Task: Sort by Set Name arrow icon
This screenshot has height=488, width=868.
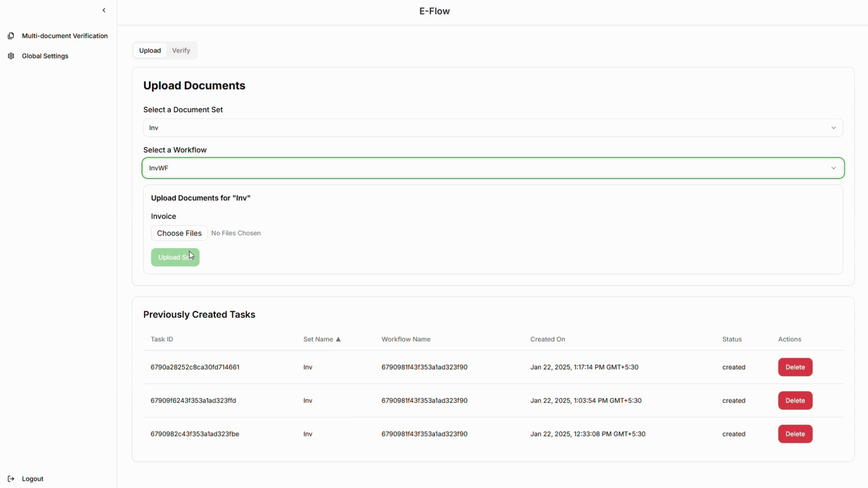Action: coord(338,339)
